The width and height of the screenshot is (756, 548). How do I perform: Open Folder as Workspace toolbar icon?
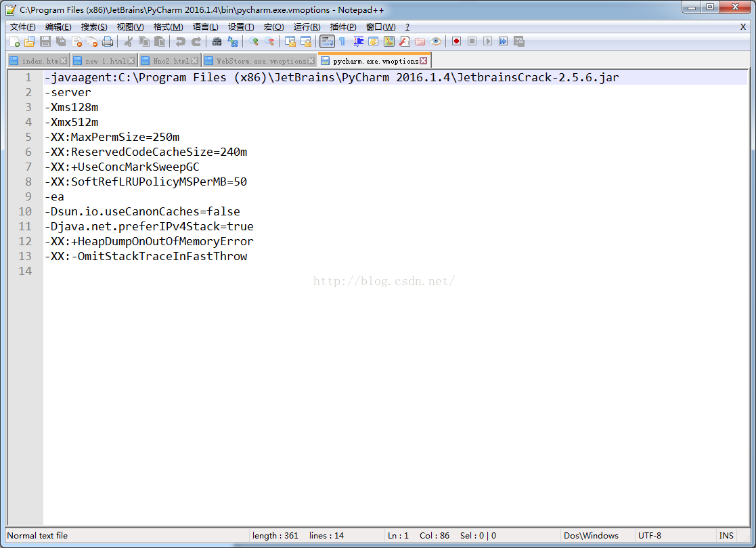(x=420, y=42)
